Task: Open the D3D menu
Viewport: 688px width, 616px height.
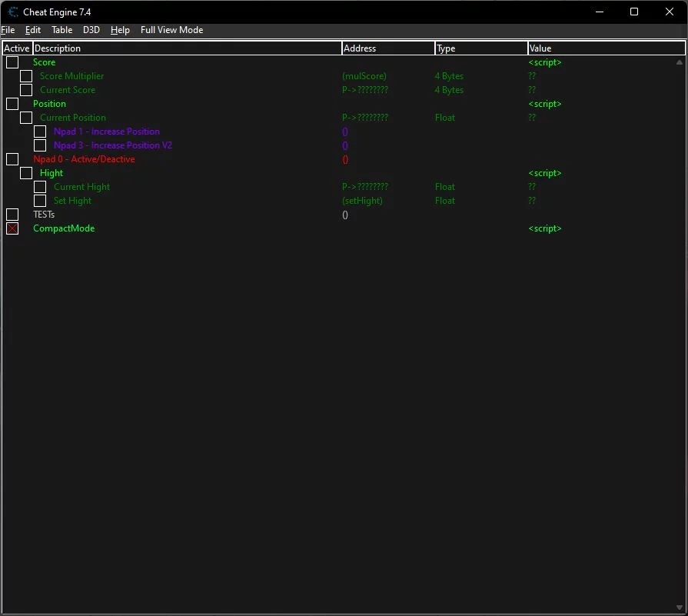Action: pyautogui.click(x=91, y=30)
